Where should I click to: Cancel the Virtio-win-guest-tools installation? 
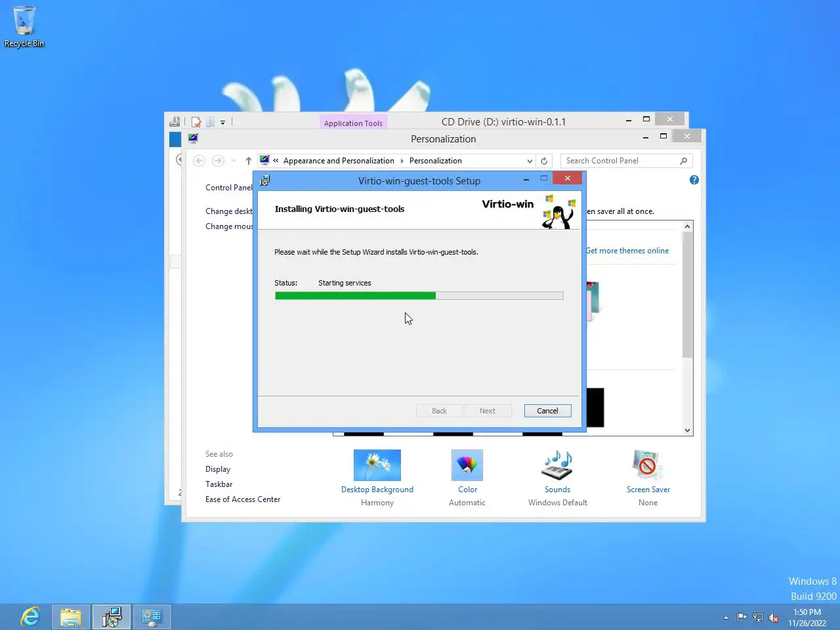(547, 411)
